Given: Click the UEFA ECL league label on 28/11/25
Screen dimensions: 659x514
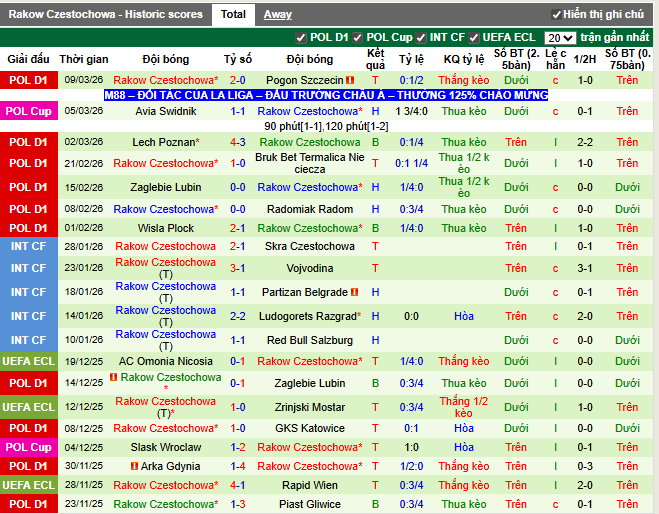Looking at the screenshot, I should [29, 485].
